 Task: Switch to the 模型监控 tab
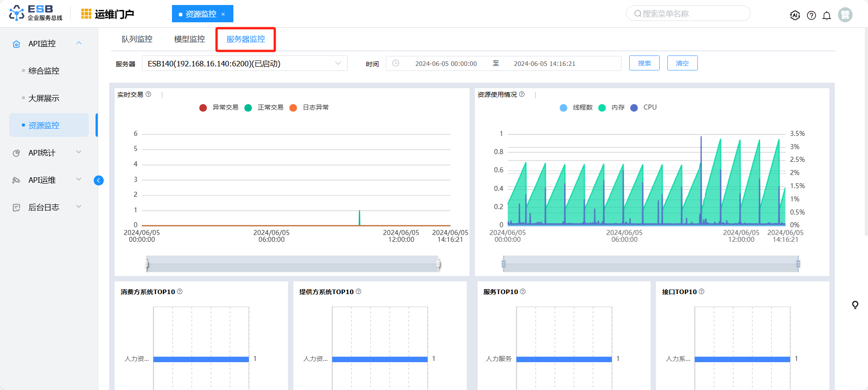pyautogui.click(x=189, y=39)
